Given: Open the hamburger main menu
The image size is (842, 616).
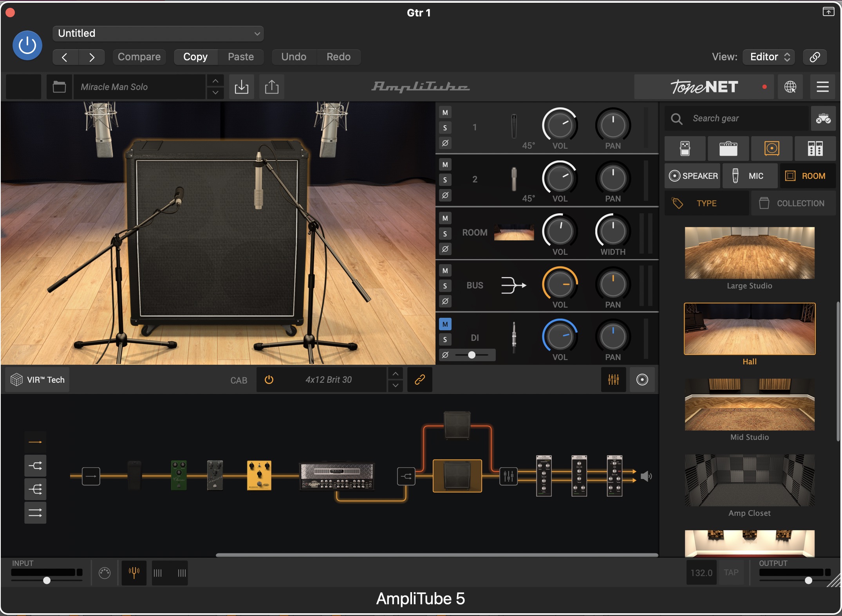Looking at the screenshot, I should tap(822, 87).
